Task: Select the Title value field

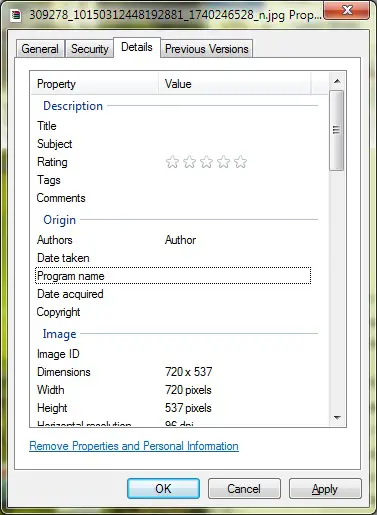Action: [238, 126]
